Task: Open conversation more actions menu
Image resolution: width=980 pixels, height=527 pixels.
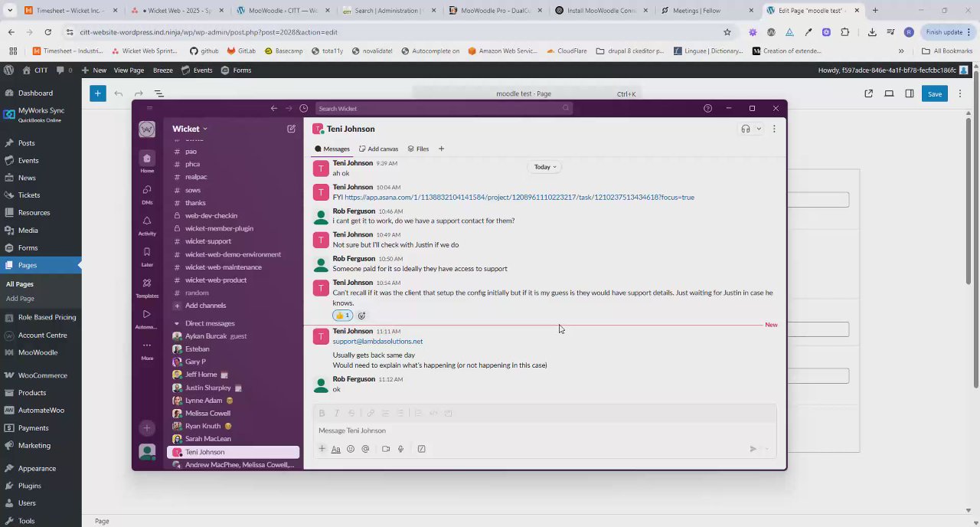Action: tap(774, 129)
